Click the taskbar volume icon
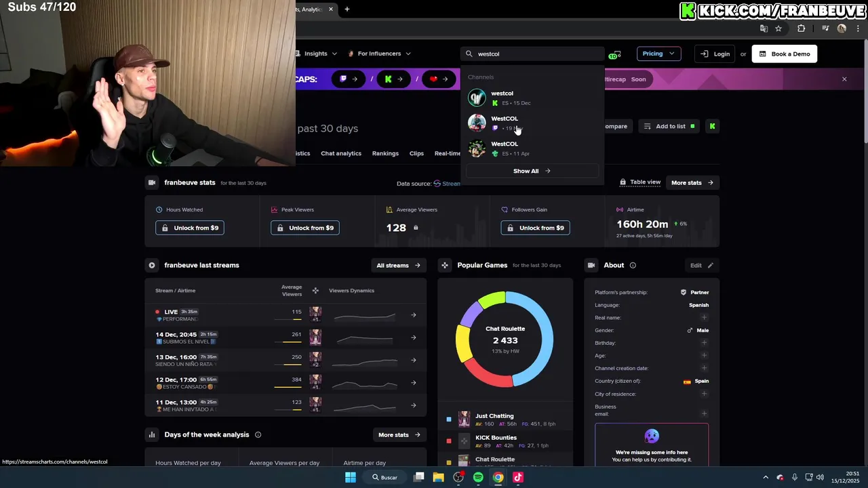The height and width of the screenshot is (488, 868). [x=820, y=477]
